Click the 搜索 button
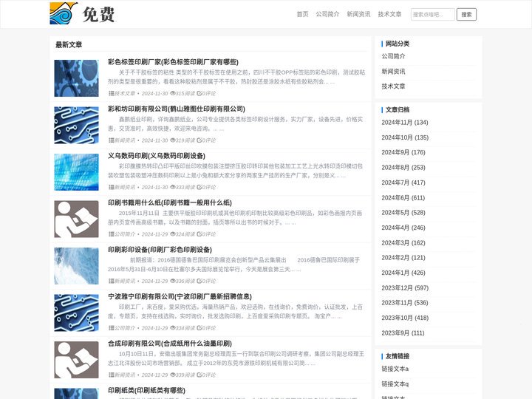Screen dimensions: 532x399 [466, 14]
